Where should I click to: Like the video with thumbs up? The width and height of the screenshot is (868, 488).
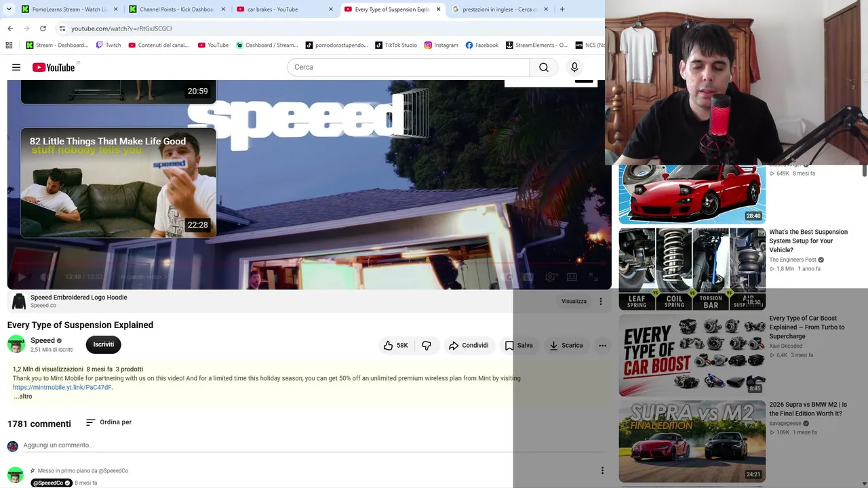click(395, 345)
